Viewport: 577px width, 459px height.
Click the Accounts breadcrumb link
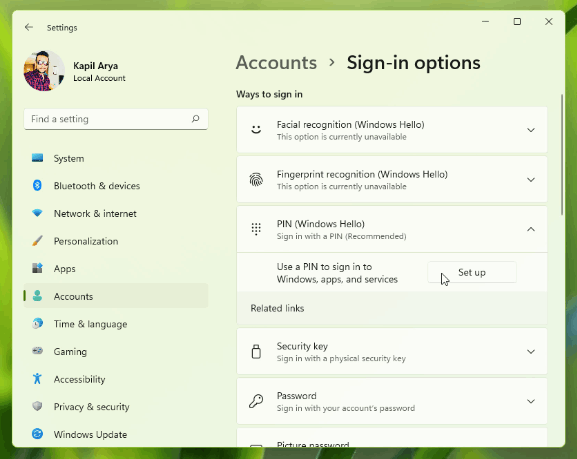tap(276, 63)
